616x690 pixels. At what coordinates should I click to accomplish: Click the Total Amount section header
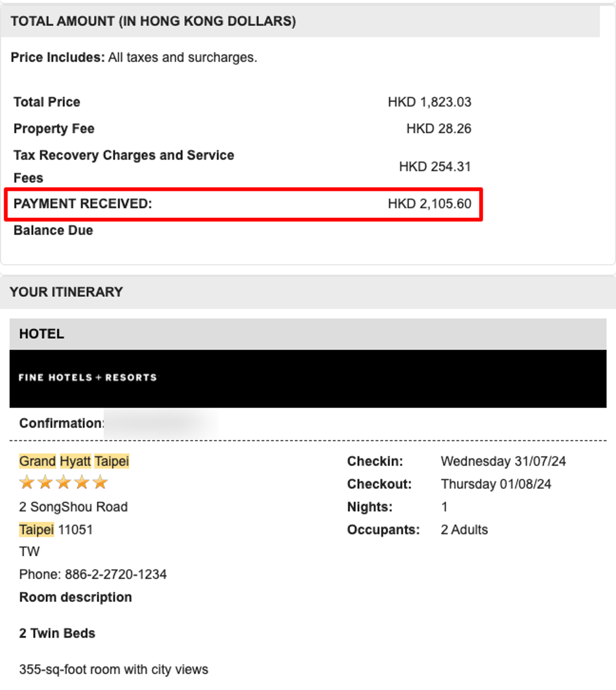tap(300, 21)
